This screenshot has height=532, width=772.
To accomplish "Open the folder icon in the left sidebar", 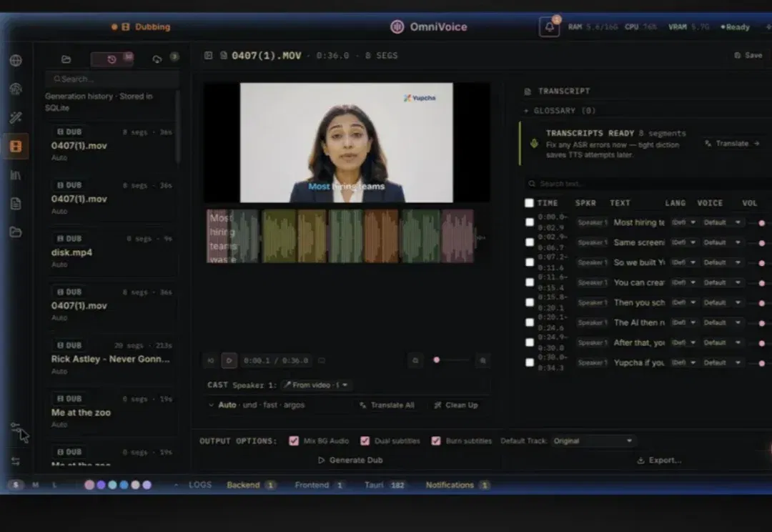I will [x=16, y=232].
